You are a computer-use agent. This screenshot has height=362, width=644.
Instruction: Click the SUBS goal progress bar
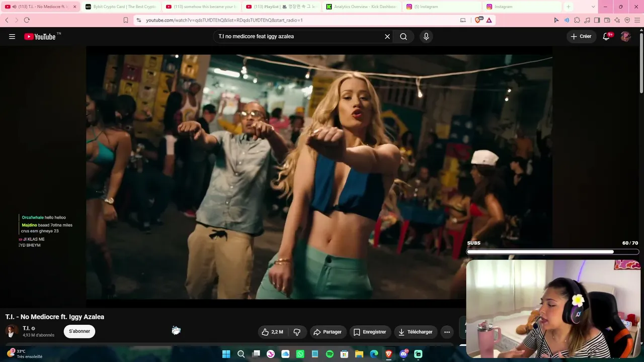[x=552, y=251]
